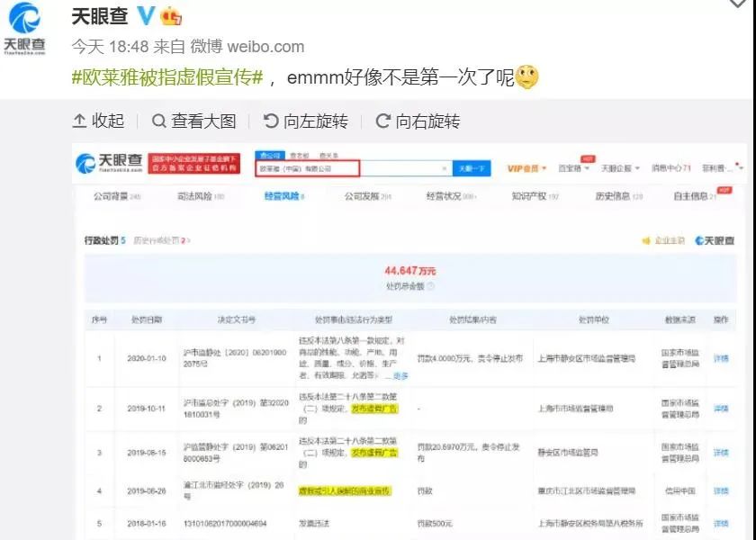
Task: Open the 天眼查 account name
Action: [100, 16]
